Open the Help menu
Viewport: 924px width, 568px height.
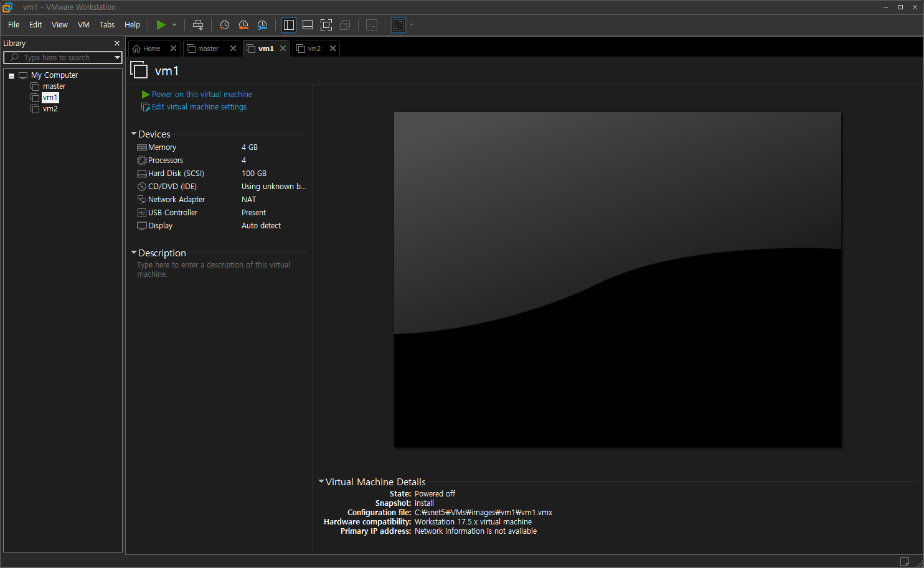pyautogui.click(x=132, y=25)
